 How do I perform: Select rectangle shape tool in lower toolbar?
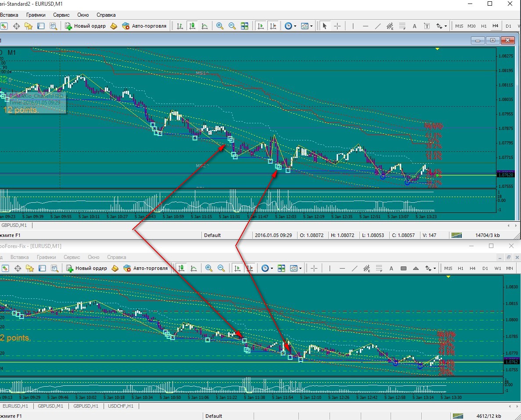pos(403,268)
